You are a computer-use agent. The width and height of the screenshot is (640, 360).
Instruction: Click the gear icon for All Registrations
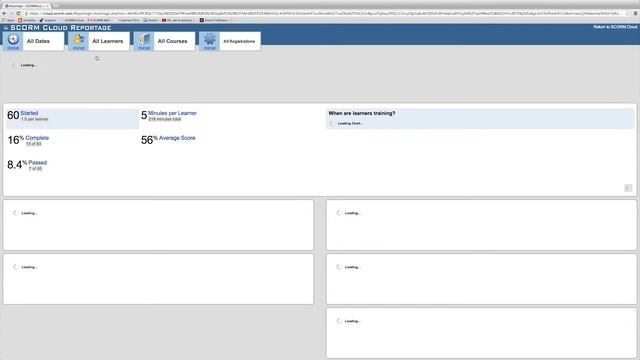(209, 39)
